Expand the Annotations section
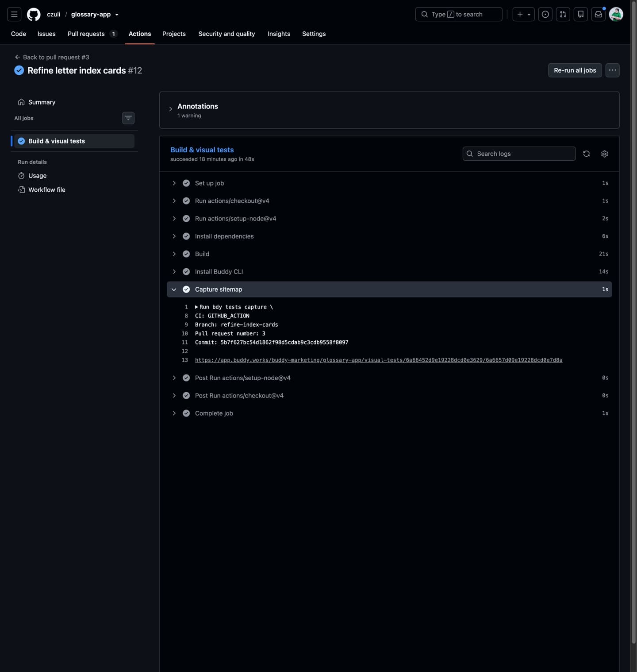Image resolution: width=637 pixels, height=672 pixels. tap(170, 109)
